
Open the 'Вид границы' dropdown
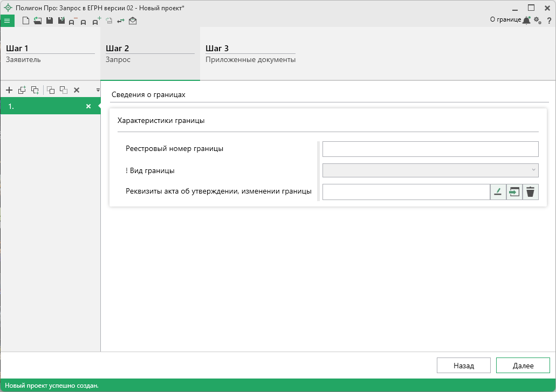tap(430, 170)
